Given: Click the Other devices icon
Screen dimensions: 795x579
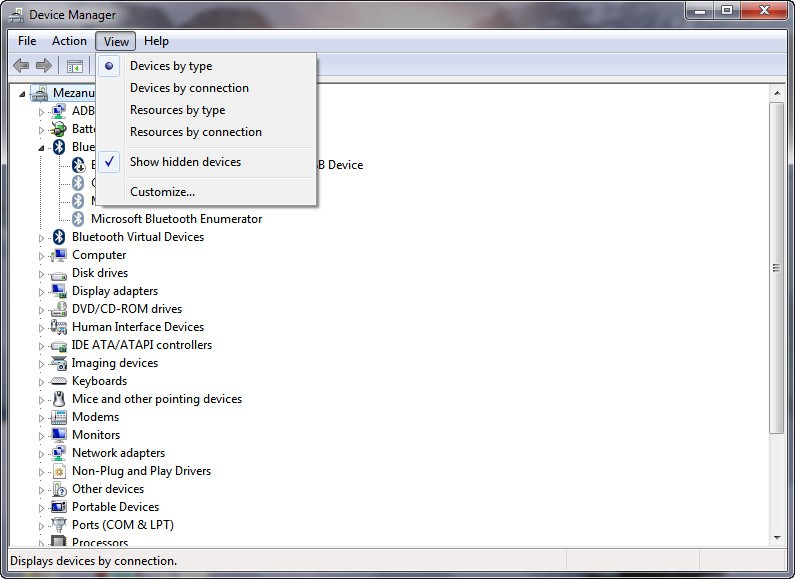Looking at the screenshot, I should (59, 489).
